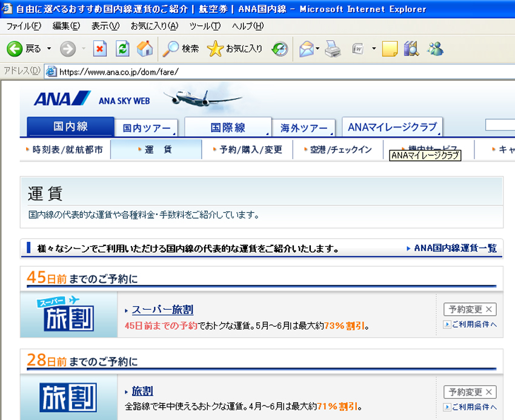Stop loading with the red X icon
The width and height of the screenshot is (515, 420).
click(x=100, y=48)
